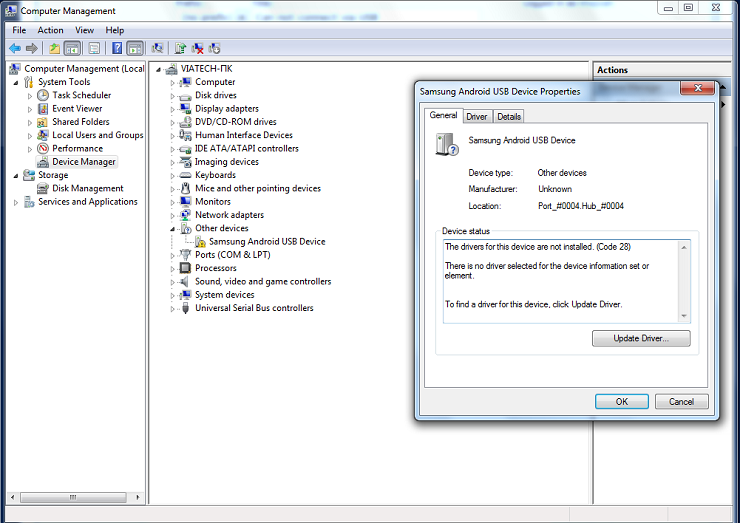The image size is (740, 523).
Task: Expand Disk drives category
Action: tap(172, 96)
